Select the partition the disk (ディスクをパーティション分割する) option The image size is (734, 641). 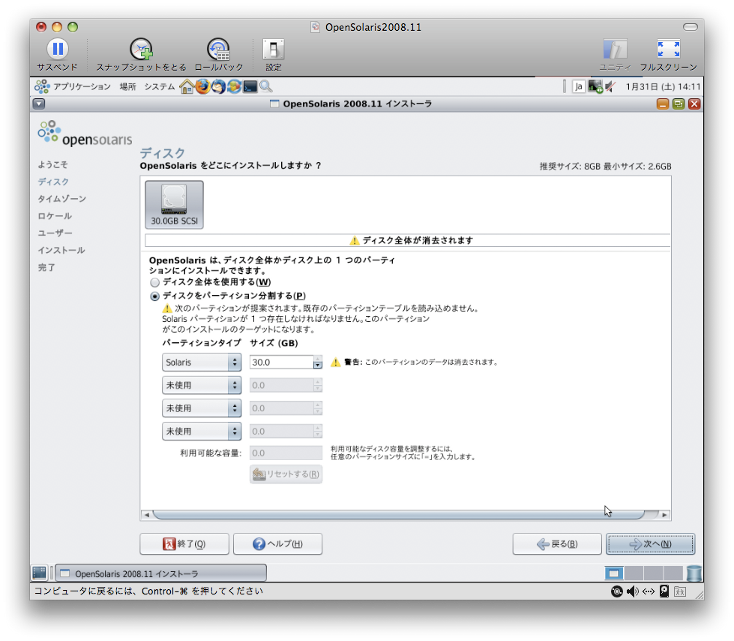click(x=154, y=296)
